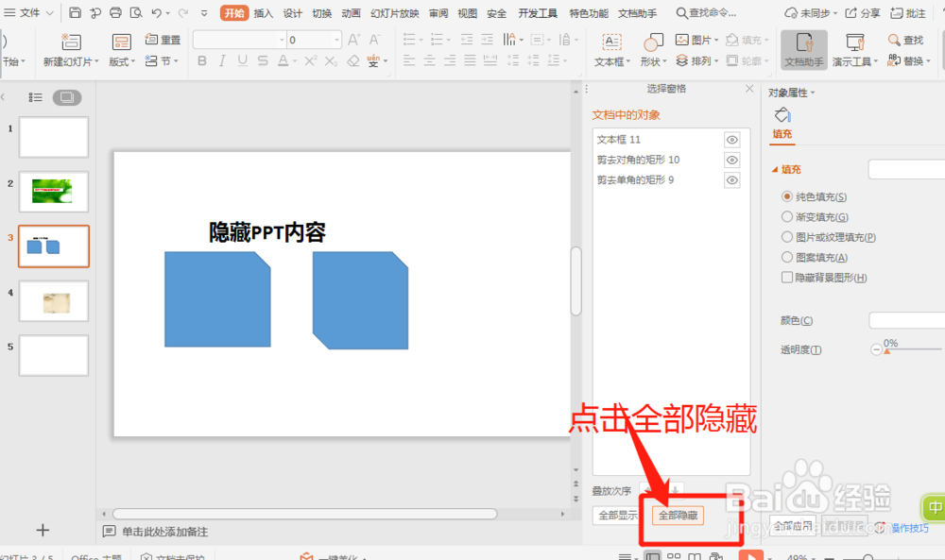Select slide 4 thumbnail

(x=54, y=301)
